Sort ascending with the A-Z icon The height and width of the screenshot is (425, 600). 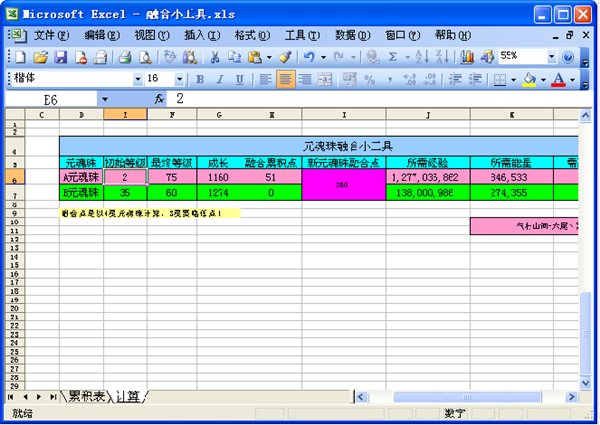(x=422, y=57)
